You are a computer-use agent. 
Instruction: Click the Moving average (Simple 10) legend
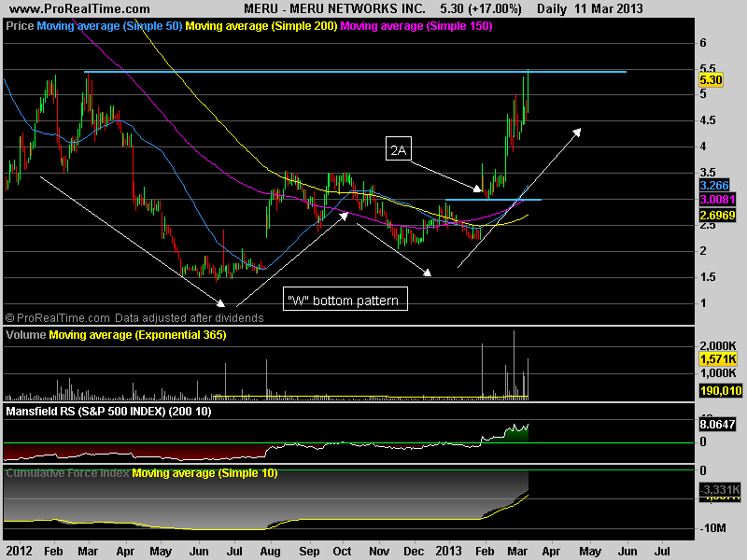[x=204, y=473]
